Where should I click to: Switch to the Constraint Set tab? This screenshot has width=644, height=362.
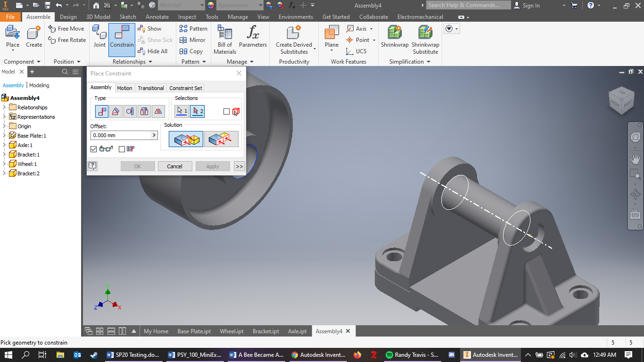click(x=186, y=88)
